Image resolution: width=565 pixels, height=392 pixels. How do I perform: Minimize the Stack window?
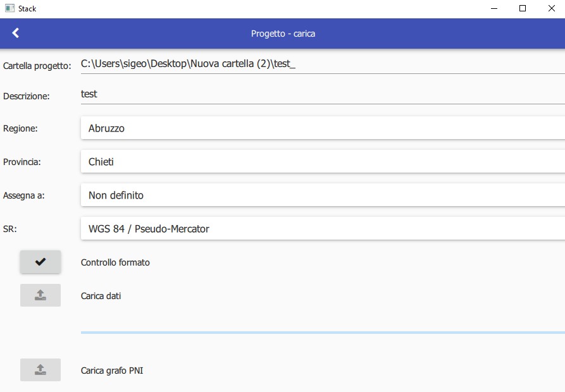click(494, 9)
